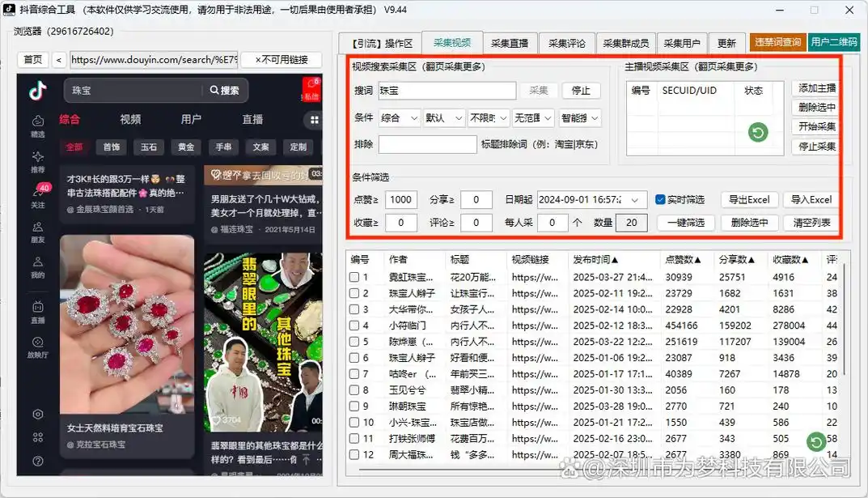Click the green refresh icon below the video list

816,442
